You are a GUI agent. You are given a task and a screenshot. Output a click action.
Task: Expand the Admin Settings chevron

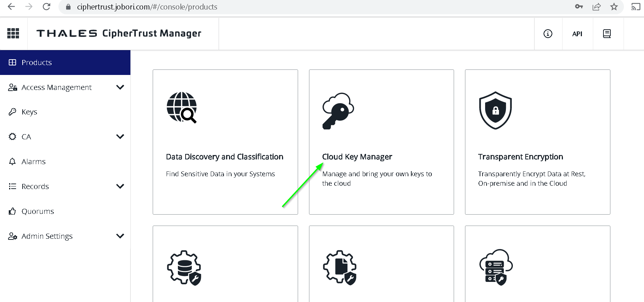tap(120, 236)
